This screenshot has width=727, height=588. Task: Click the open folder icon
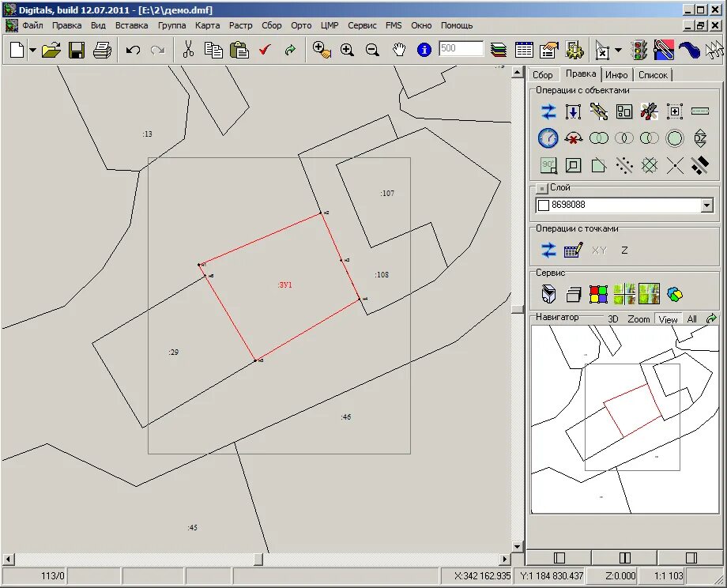coord(51,50)
